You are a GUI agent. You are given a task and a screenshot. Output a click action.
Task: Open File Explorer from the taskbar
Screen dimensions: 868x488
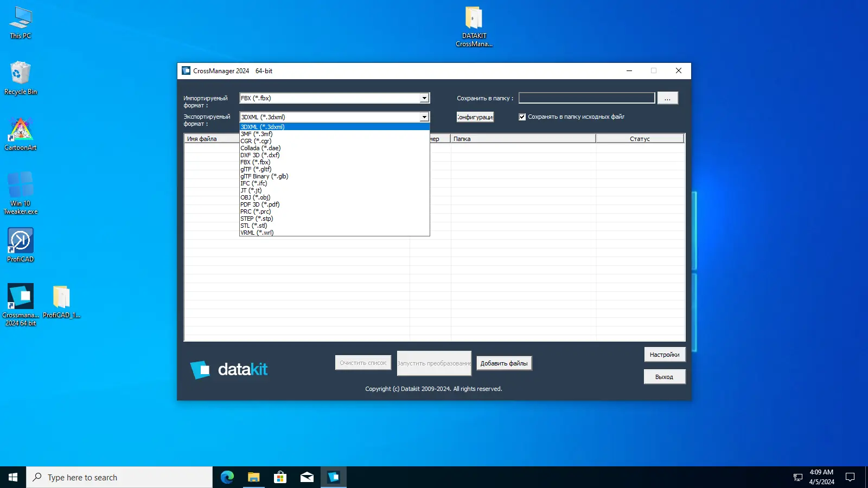pyautogui.click(x=253, y=477)
